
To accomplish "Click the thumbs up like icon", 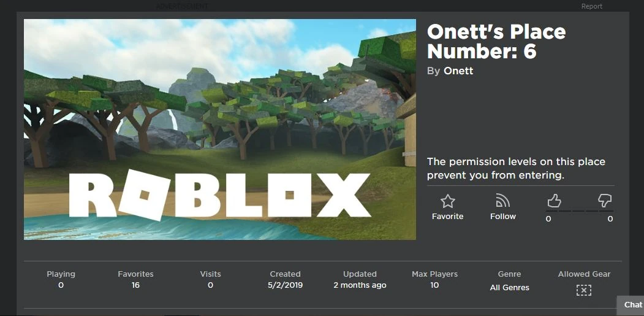I will pyautogui.click(x=554, y=201).
